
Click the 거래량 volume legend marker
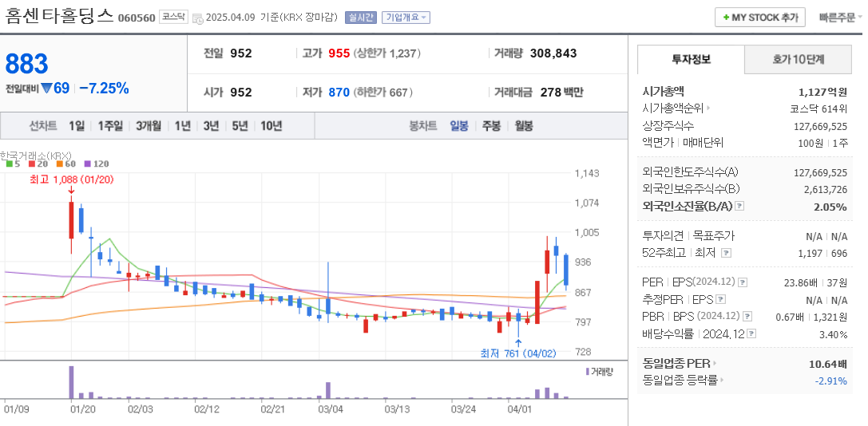[x=588, y=371]
